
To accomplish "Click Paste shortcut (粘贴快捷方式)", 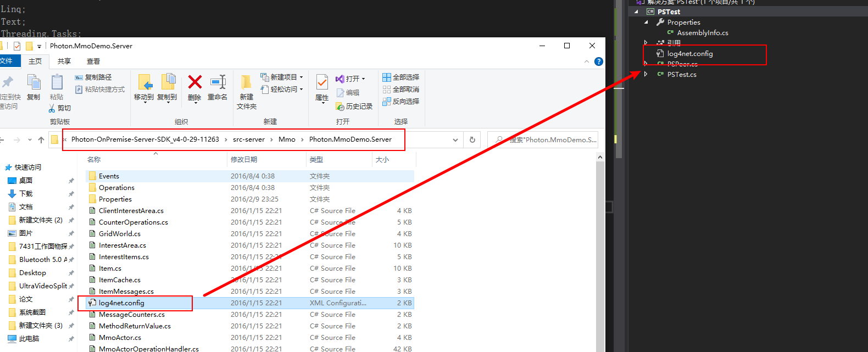I will [x=100, y=90].
